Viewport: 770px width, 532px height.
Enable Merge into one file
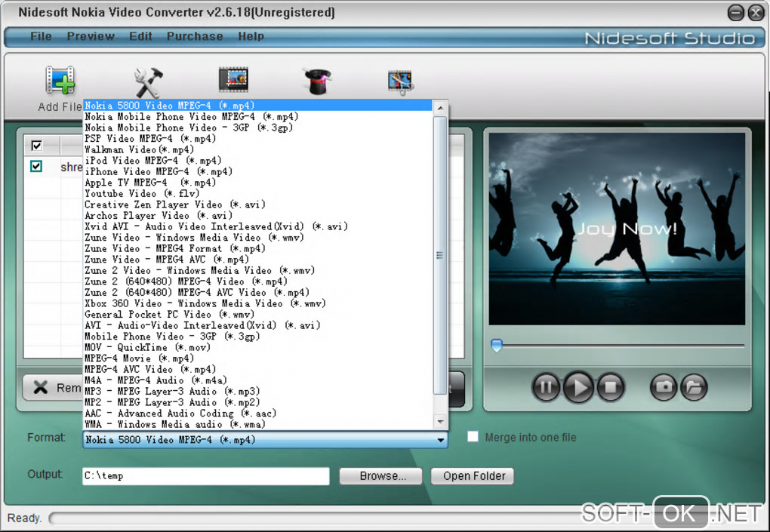pyautogui.click(x=473, y=437)
